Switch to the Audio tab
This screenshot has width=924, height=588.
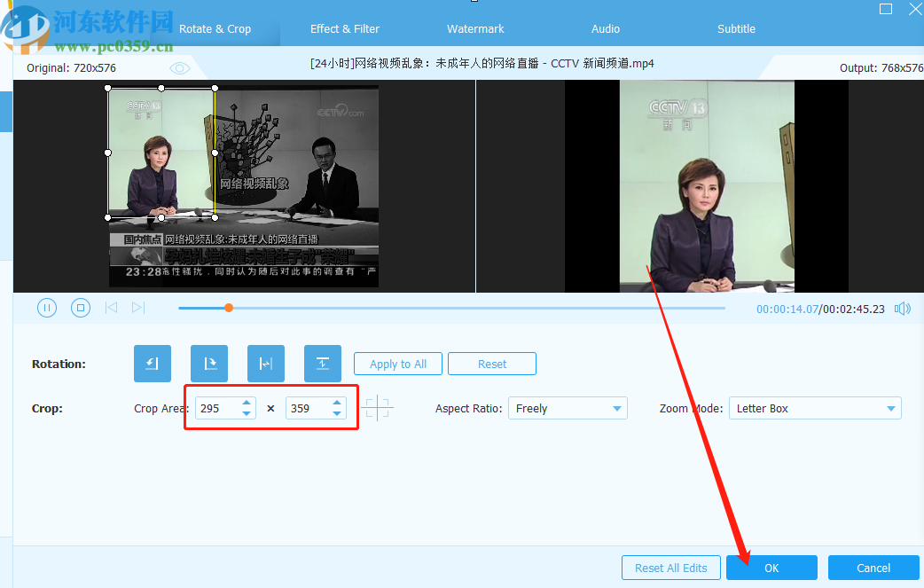(605, 28)
